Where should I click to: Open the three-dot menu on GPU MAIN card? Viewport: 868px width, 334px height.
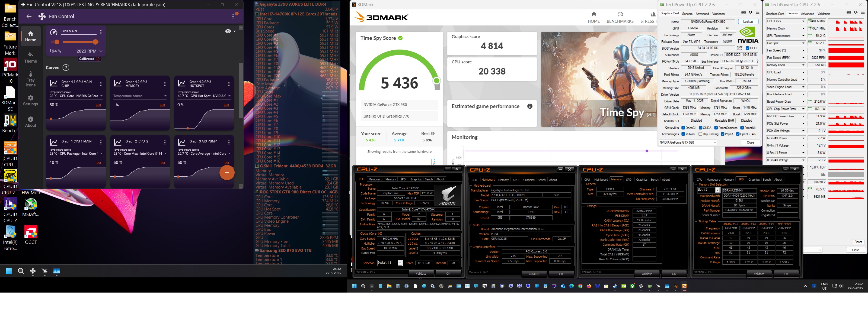[x=101, y=32]
